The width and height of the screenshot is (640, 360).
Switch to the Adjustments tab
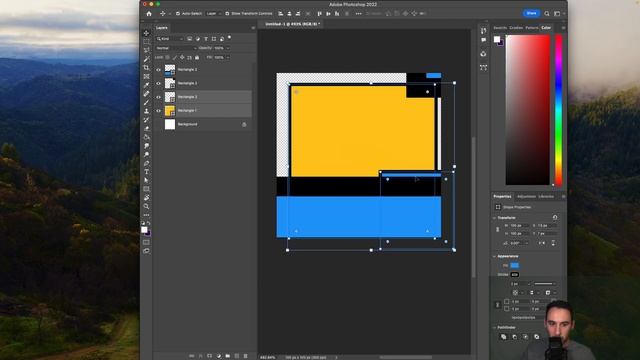tap(526, 196)
